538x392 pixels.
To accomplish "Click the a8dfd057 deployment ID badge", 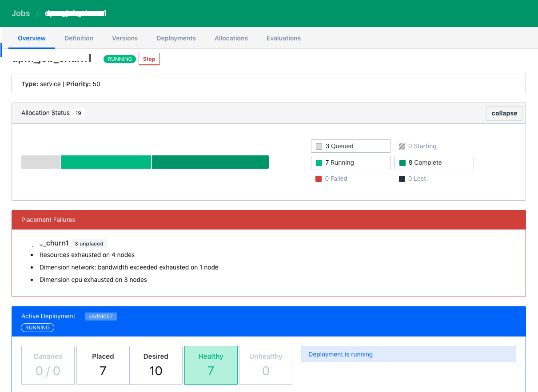I will coord(101,316).
